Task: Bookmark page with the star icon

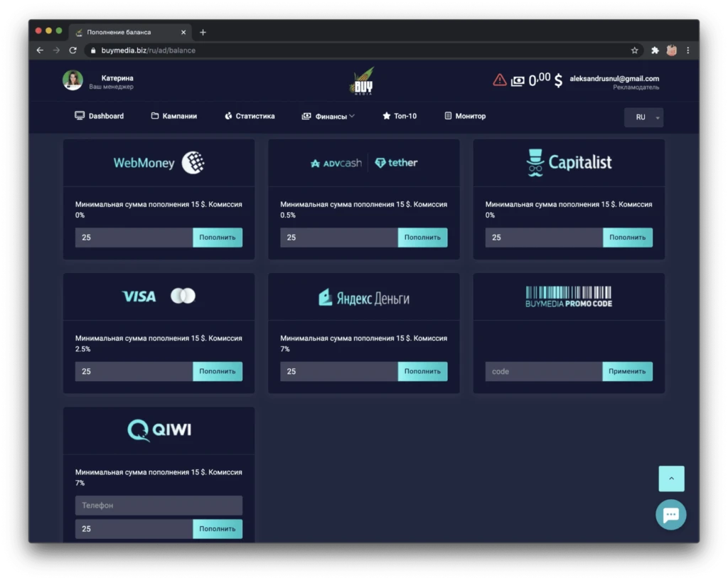Action: coord(634,50)
